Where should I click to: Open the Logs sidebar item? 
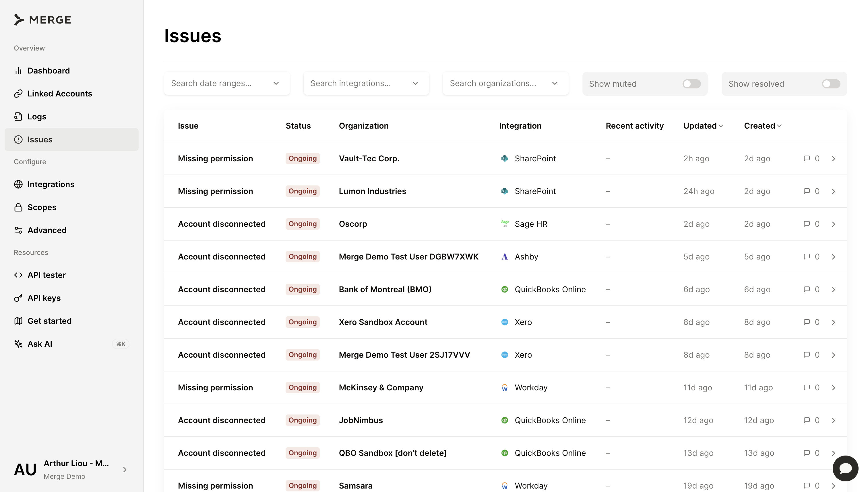36,117
